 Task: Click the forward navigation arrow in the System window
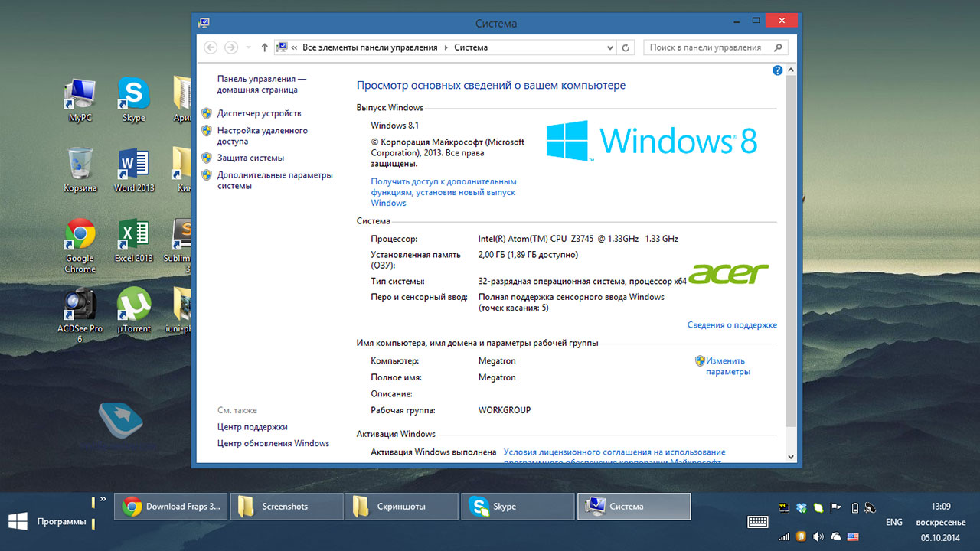[x=231, y=47]
